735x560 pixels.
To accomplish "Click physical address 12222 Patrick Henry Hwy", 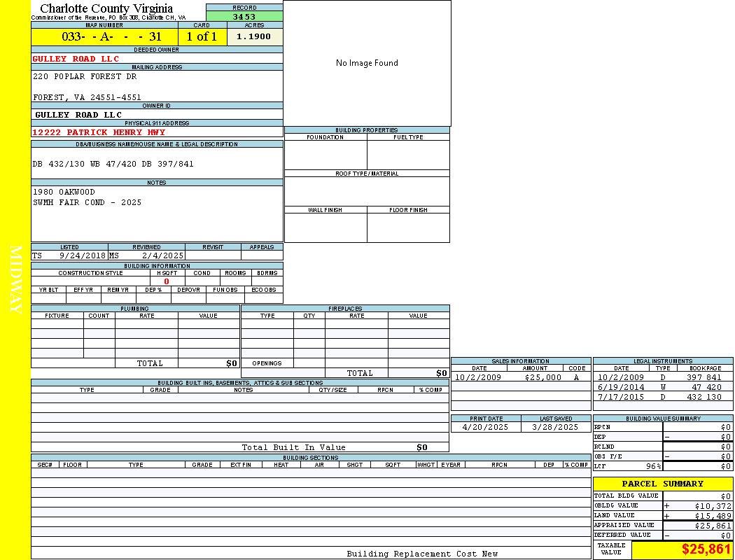I will (x=99, y=132).
